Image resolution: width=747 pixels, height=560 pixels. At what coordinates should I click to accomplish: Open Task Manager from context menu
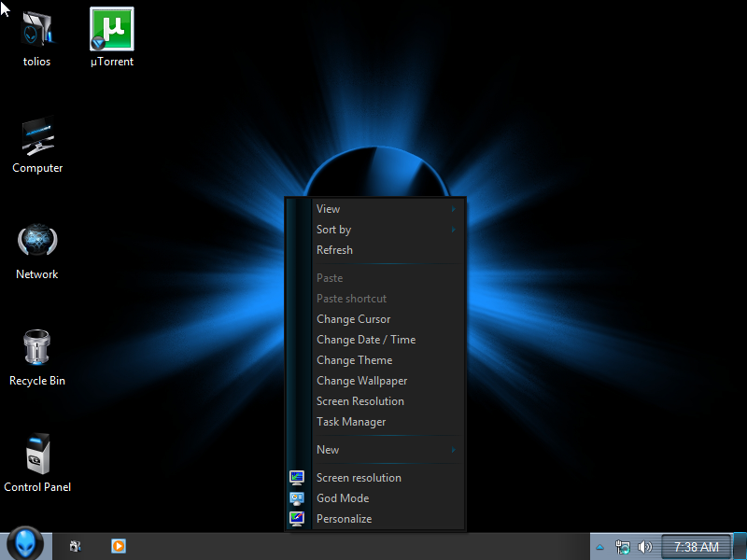coord(351,422)
